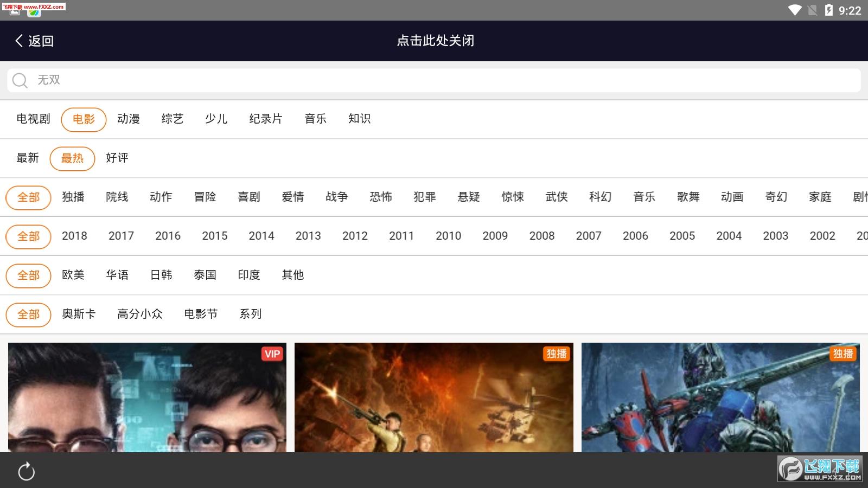
Task: Filter region by 泰国
Action: (205, 275)
